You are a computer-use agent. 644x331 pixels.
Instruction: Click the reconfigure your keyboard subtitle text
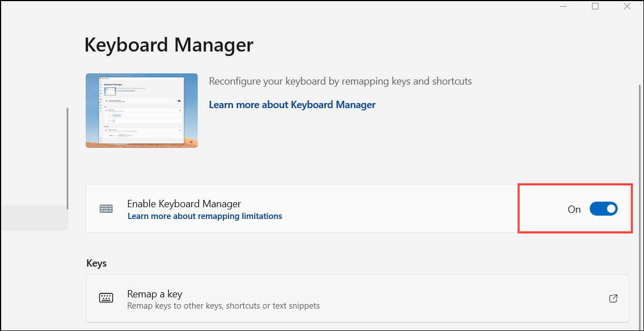coord(340,81)
